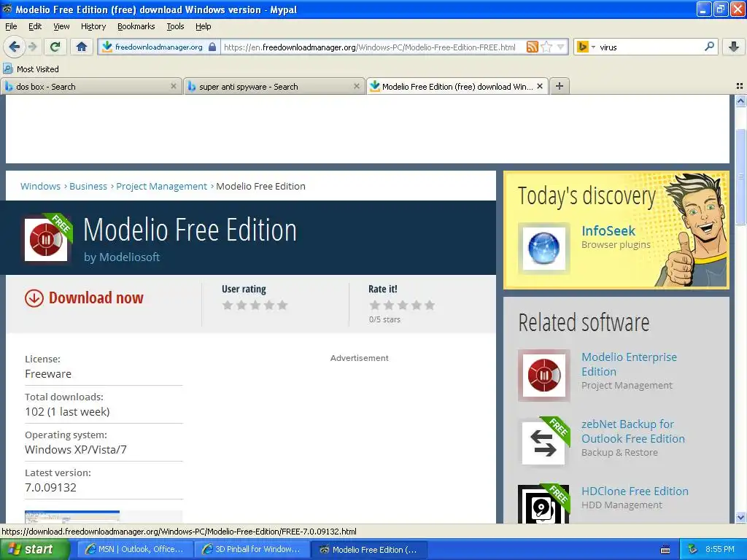Click the screenshot thumbnail below Latest version
The image size is (747, 560).
pyautogui.click(x=72, y=517)
